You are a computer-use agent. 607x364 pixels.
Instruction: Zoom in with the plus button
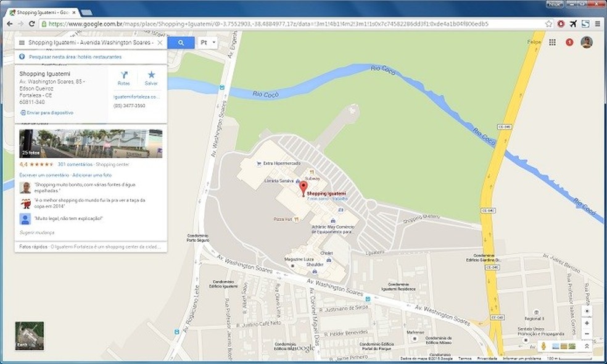point(587,323)
